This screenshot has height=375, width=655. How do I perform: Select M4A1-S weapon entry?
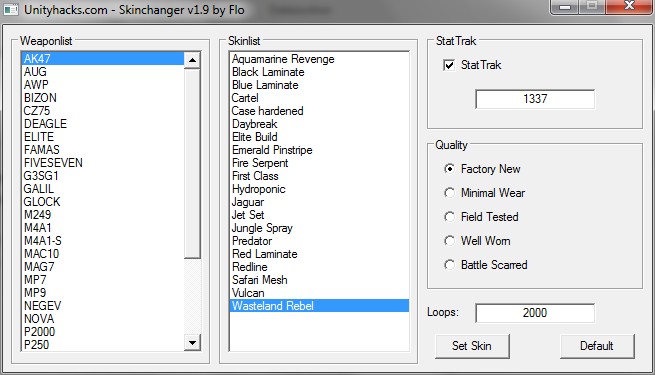(103, 241)
